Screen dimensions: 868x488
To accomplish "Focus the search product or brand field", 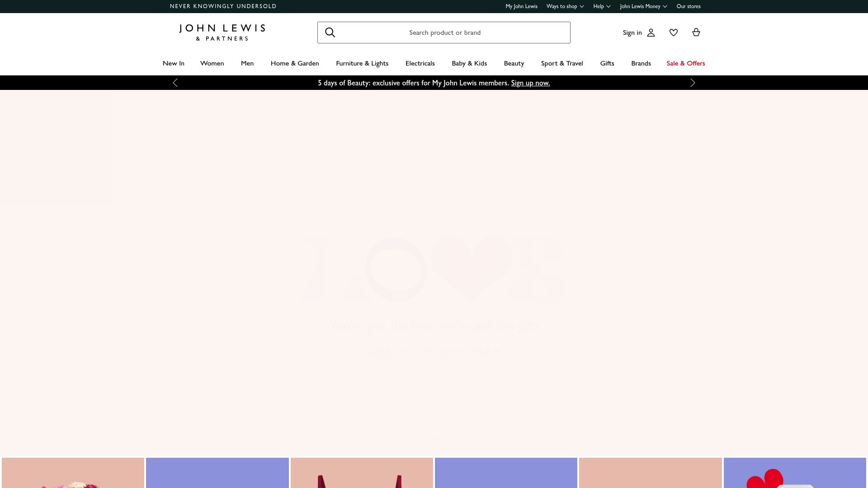I will click(x=444, y=33).
